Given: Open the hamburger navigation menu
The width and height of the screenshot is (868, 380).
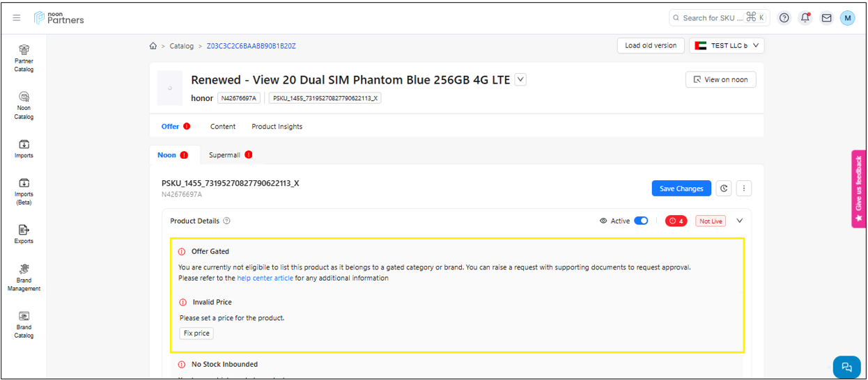Looking at the screenshot, I should [17, 18].
